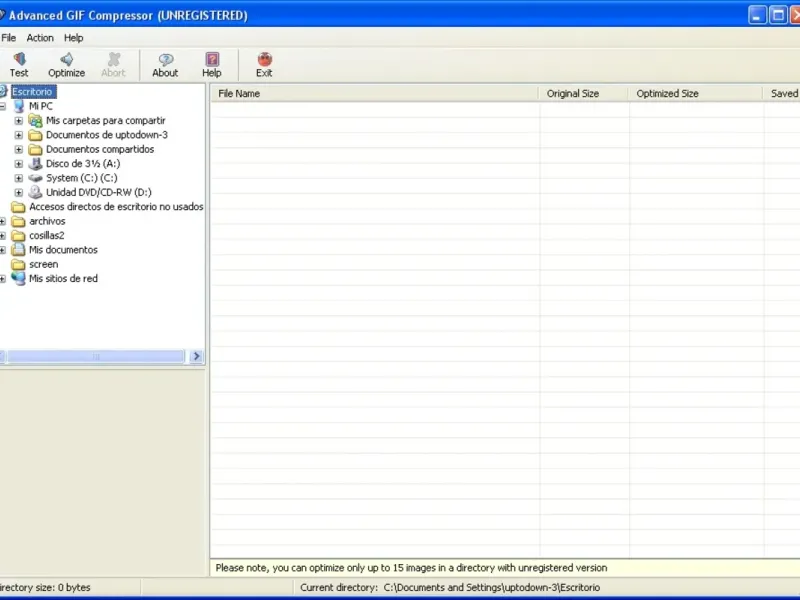Viewport: 800px width, 600px height.
Task: Start compression with the Optimize icon
Action: point(66,60)
